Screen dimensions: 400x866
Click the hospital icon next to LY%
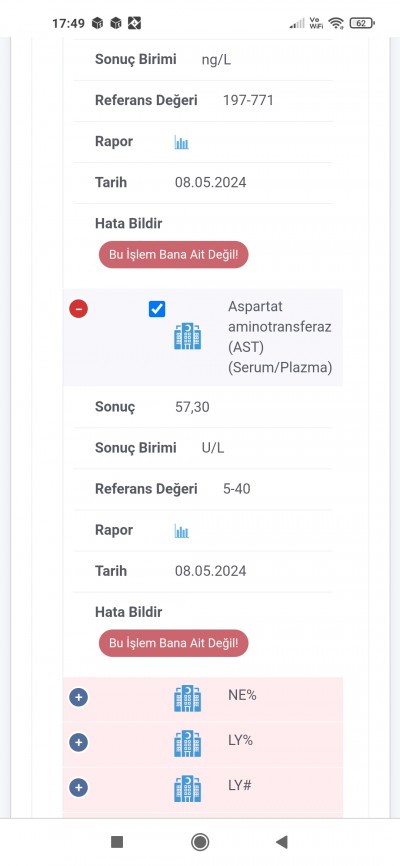[x=187, y=743]
